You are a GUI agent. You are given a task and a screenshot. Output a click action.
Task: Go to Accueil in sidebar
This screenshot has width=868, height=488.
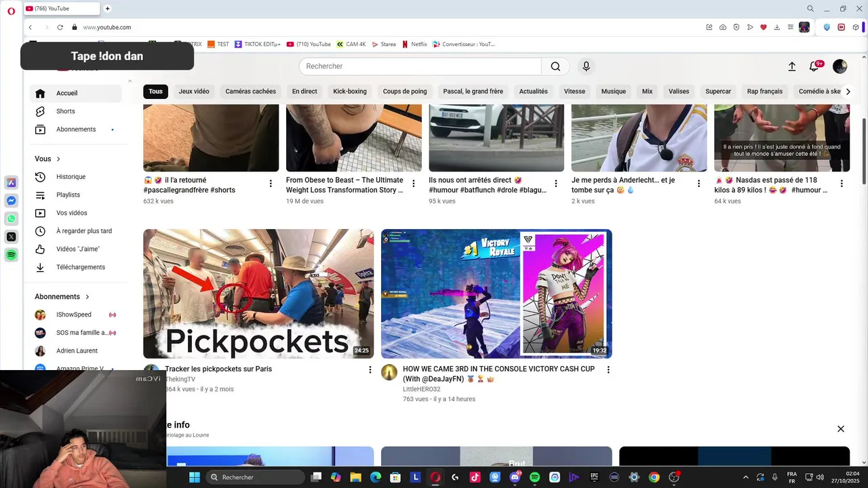click(76, 93)
